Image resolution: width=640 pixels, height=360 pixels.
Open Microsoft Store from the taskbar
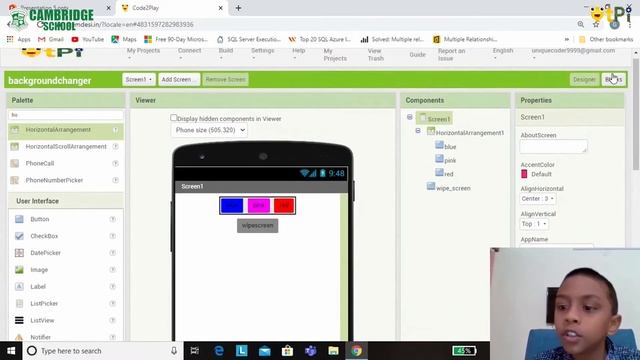point(287,351)
